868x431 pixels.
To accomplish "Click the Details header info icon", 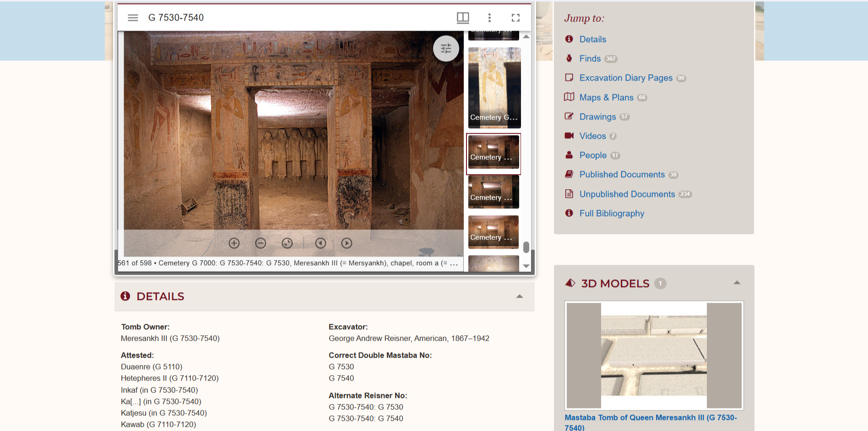I will [x=125, y=296].
